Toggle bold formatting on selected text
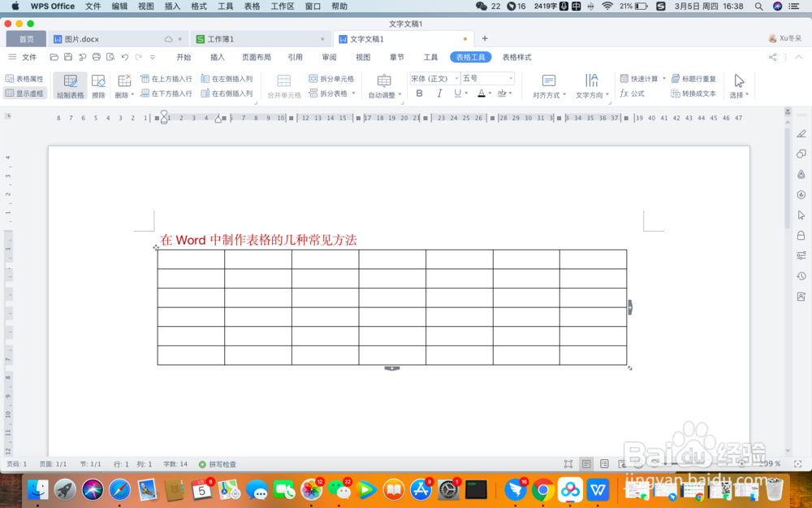This screenshot has height=508, width=812. [419, 93]
